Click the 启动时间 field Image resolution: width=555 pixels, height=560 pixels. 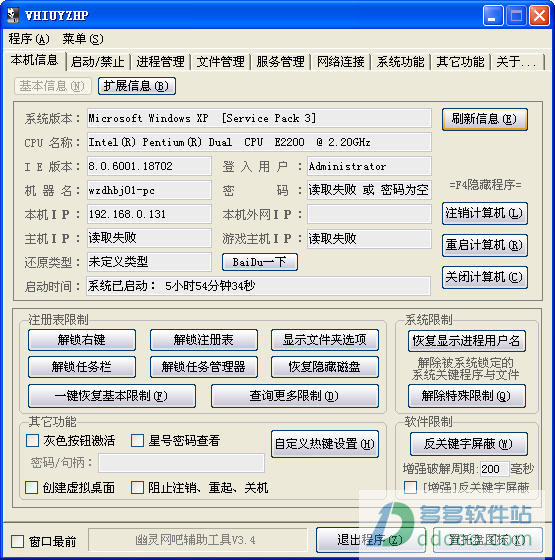[x=259, y=286]
